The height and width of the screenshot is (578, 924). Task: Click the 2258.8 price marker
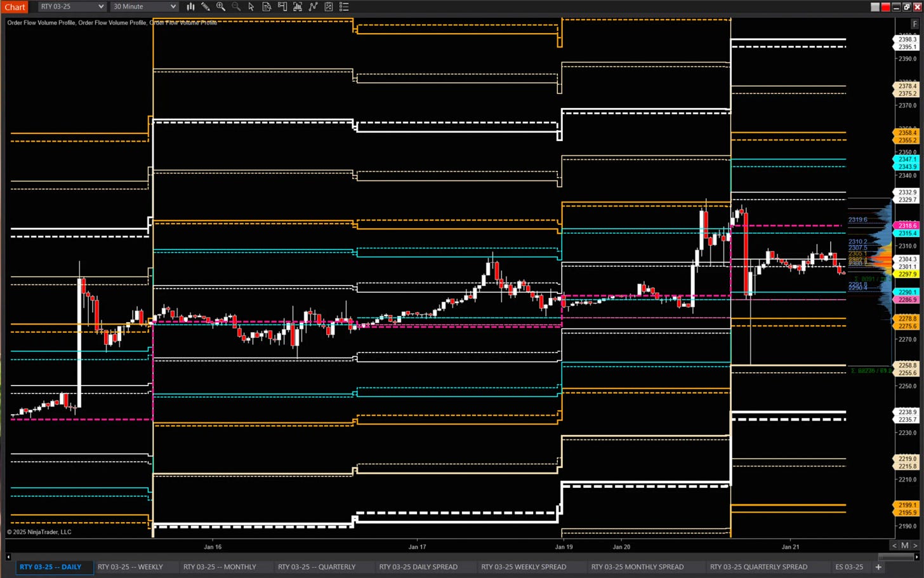906,365
